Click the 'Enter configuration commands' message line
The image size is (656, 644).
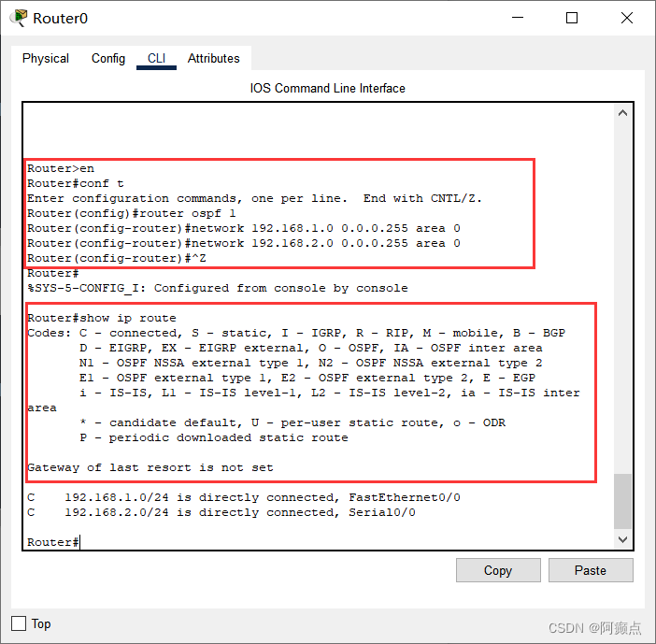coord(255,198)
